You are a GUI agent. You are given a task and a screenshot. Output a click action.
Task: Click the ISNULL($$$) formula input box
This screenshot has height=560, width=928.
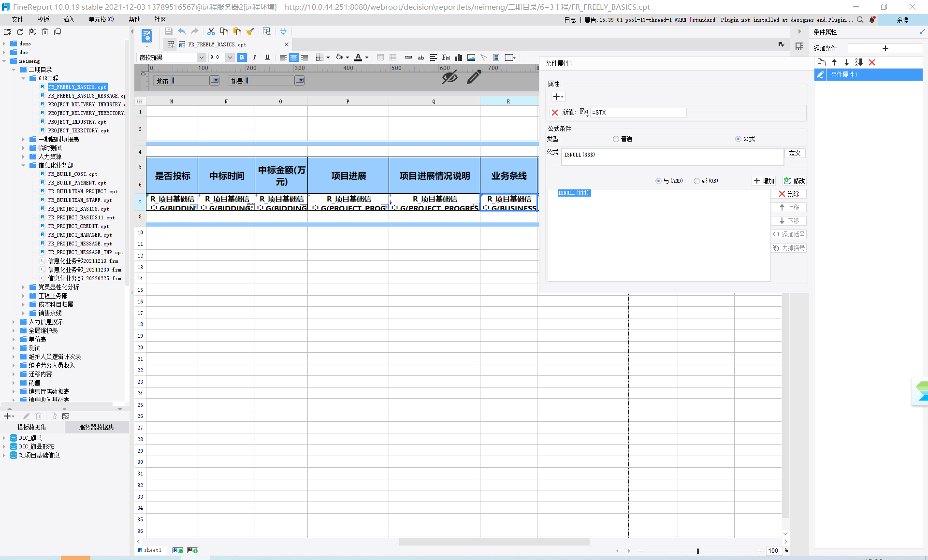pyautogui.click(x=672, y=157)
